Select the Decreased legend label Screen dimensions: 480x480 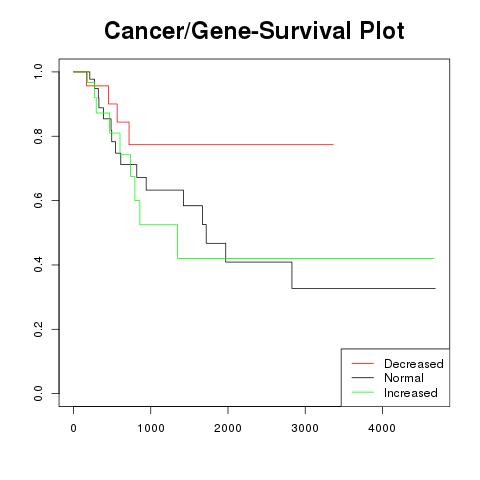(414, 364)
